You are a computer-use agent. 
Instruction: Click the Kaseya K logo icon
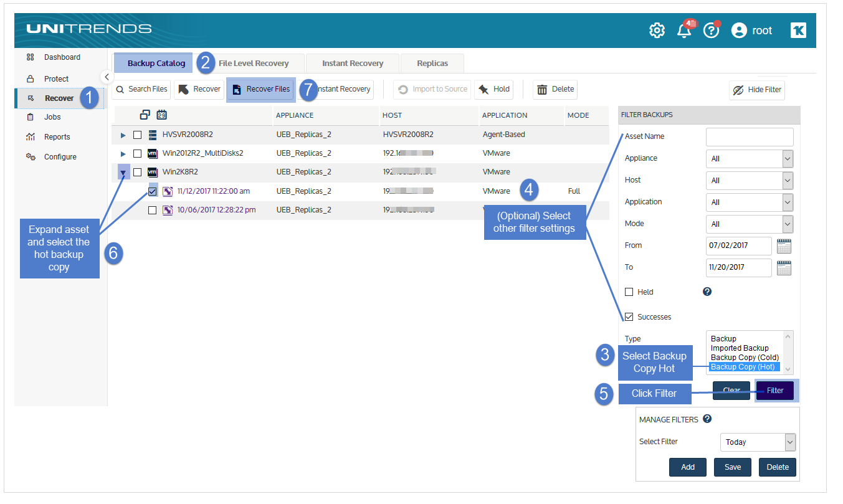798,31
